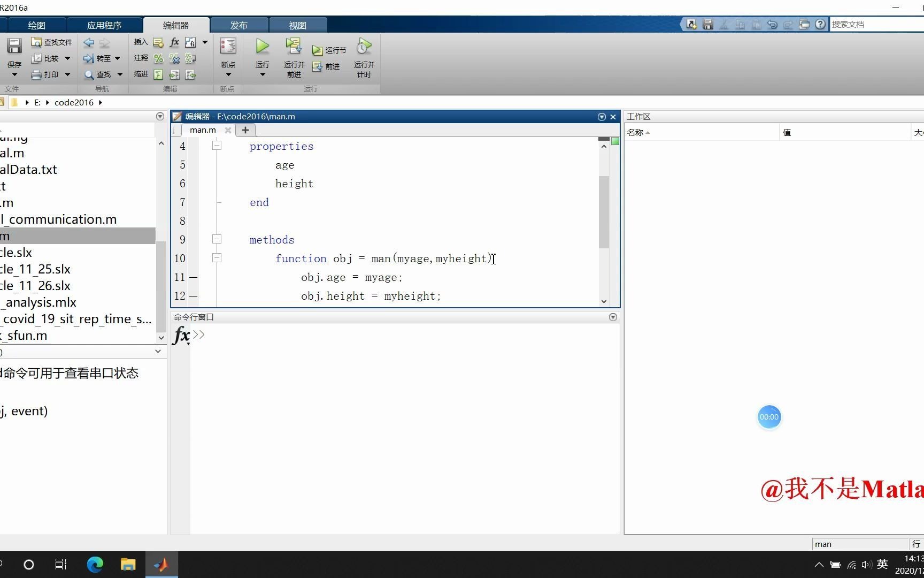Click Run and Advance (运行并前进)

pos(294,58)
